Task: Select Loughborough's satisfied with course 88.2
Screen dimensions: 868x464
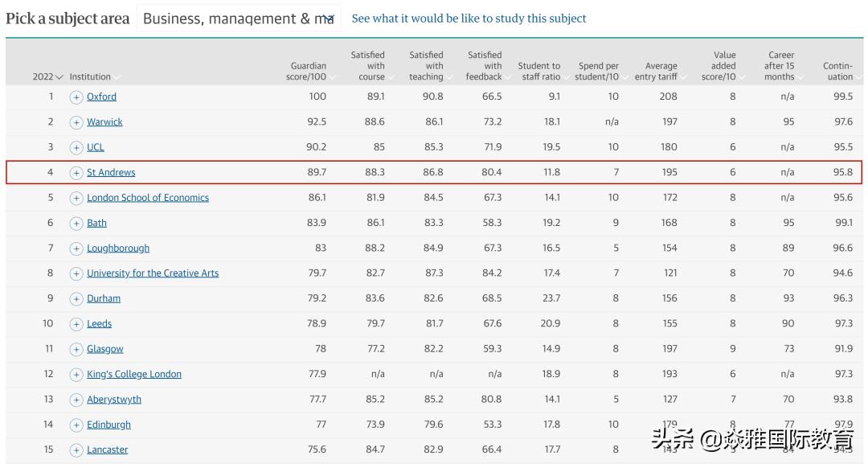Action: pyautogui.click(x=375, y=248)
